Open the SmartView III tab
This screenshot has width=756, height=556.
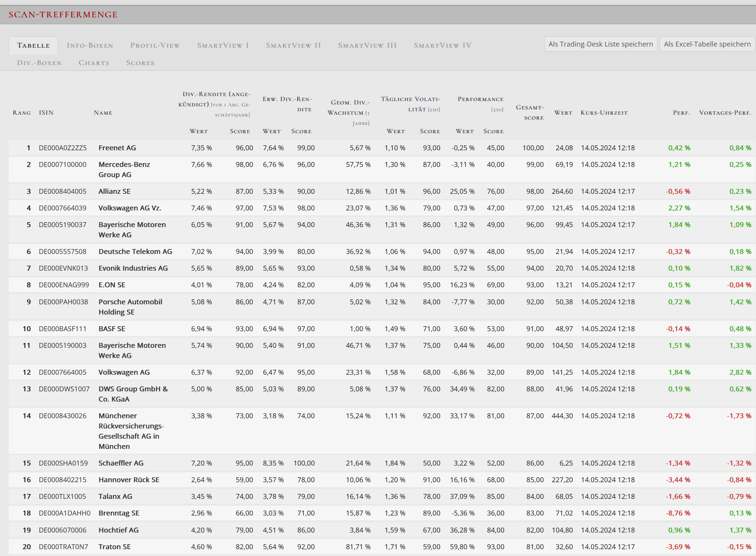(x=367, y=45)
